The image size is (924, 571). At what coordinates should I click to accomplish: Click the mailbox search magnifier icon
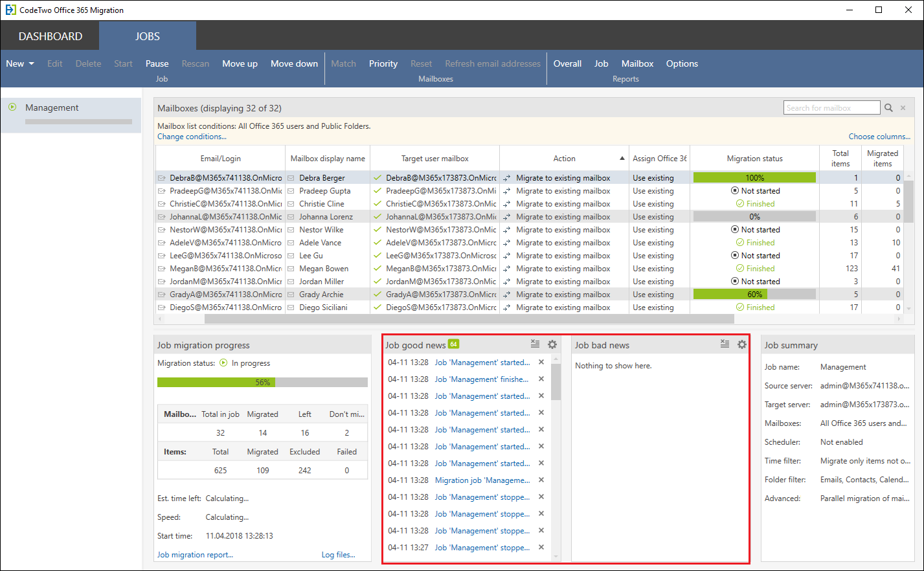tap(888, 108)
